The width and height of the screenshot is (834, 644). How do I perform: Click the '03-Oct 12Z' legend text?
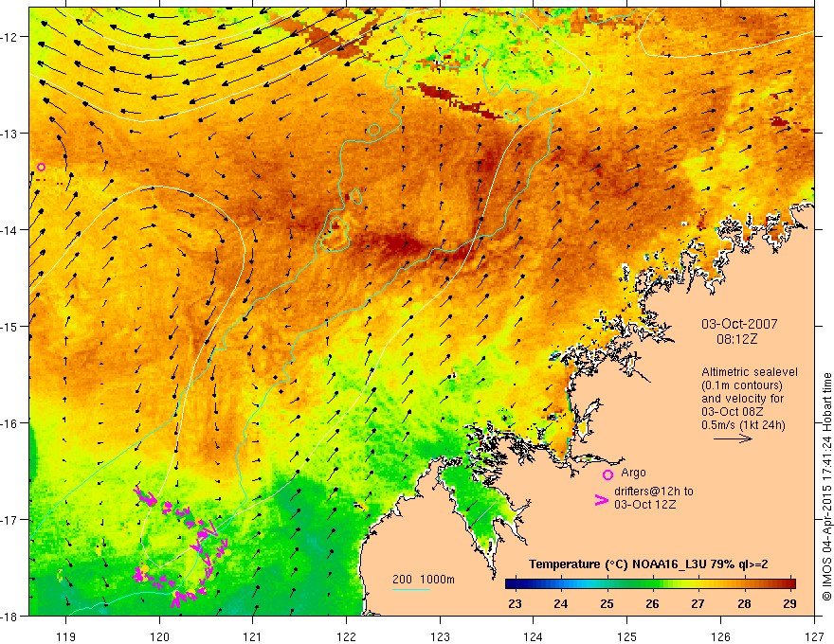point(645,505)
